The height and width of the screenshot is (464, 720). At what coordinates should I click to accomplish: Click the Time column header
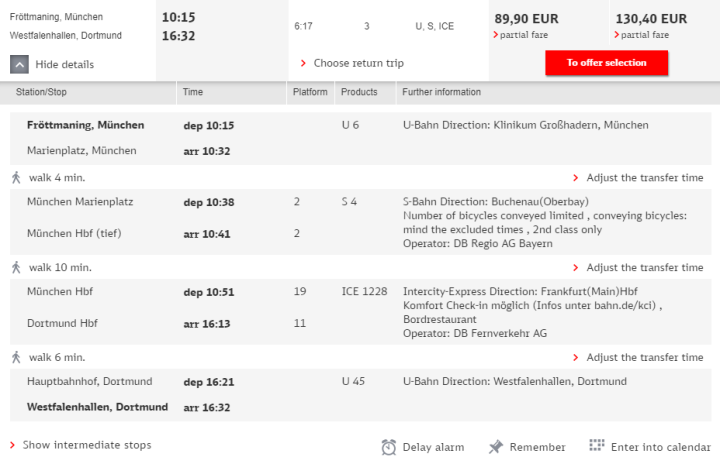tap(193, 92)
